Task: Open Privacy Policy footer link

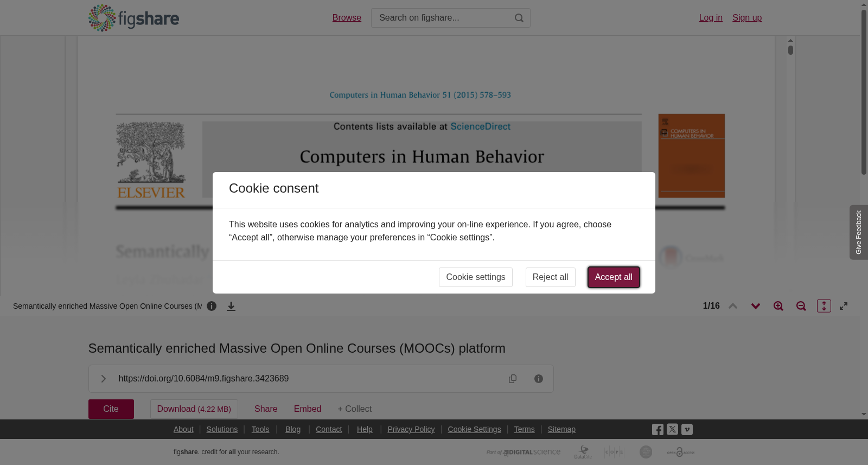Action: (x=411, y=429)
